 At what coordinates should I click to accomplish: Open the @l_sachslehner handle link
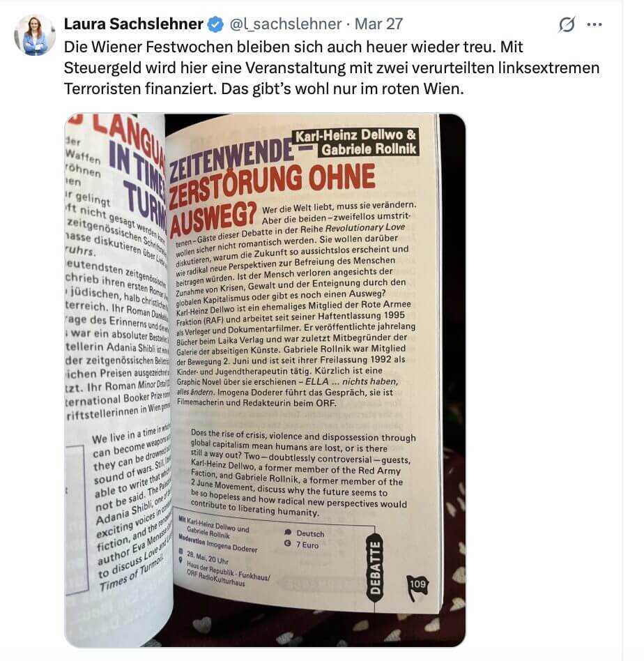click(285, 24)
